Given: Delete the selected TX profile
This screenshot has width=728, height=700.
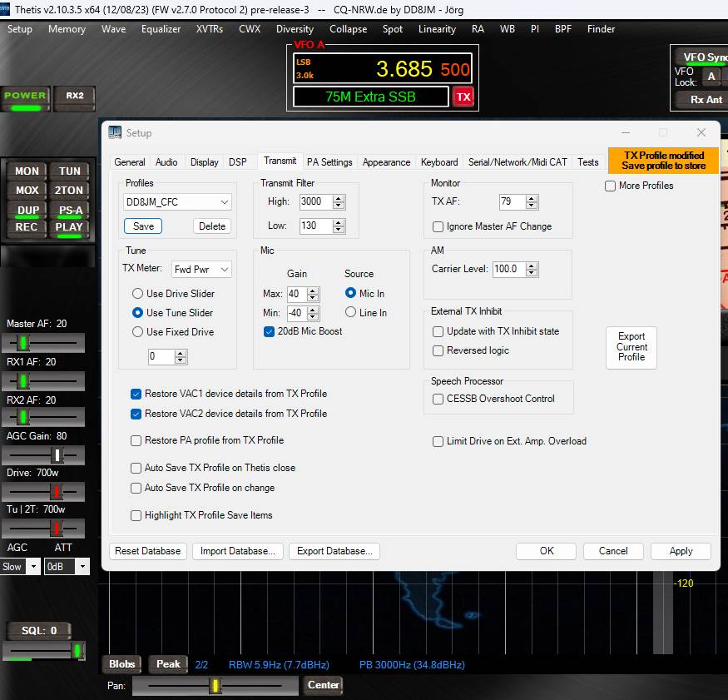Looking at the screenshot, I should pyautogui.click(x=211, y=226).
